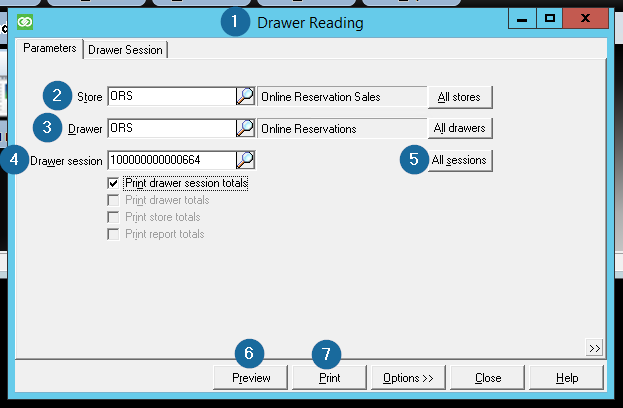The height and width of the screenshot is (408, 623).
Task: Focus the Drawer input field
Action: [x=172, y=128]
